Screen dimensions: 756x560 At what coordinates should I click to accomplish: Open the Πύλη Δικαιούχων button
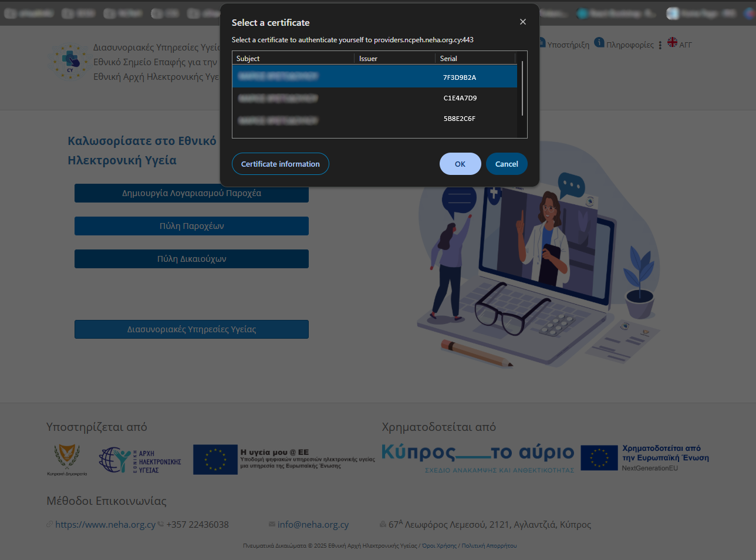(191, 259)
